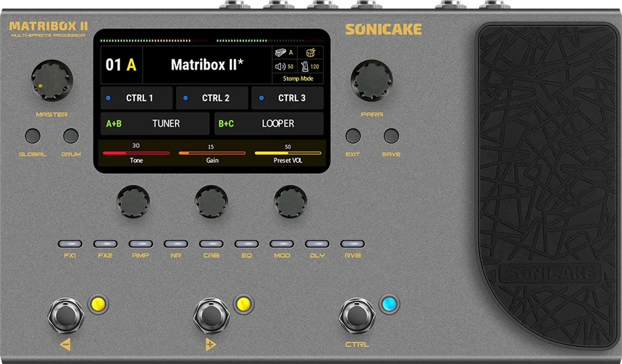Viewport: 622px width, 364px height.
Task: Push the SAVE button
Action: [x=391, y=136]
